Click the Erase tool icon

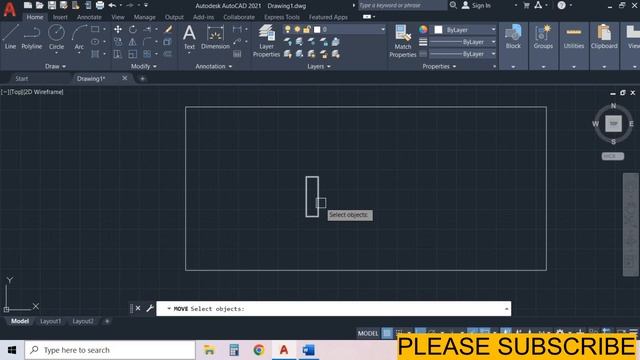[168, 29]
